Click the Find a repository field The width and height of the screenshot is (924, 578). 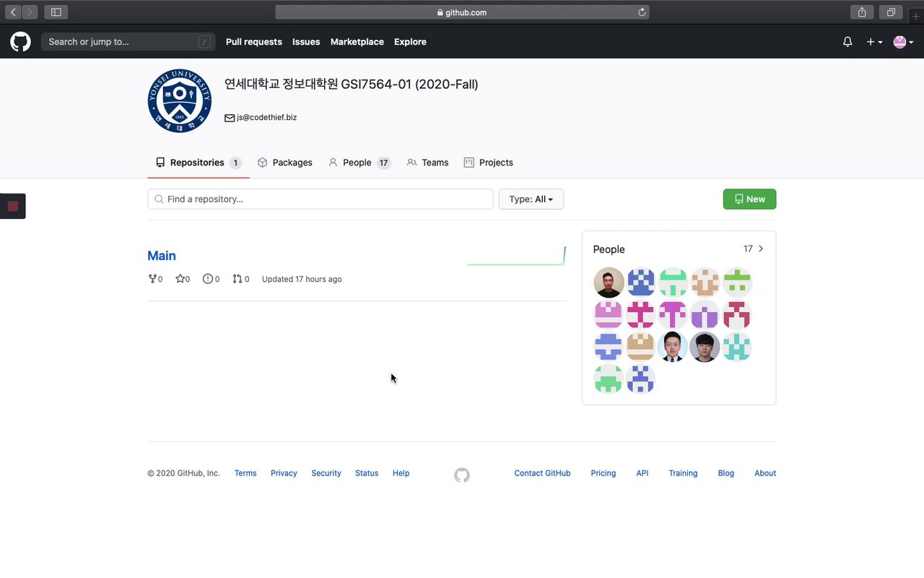[321, 199]
